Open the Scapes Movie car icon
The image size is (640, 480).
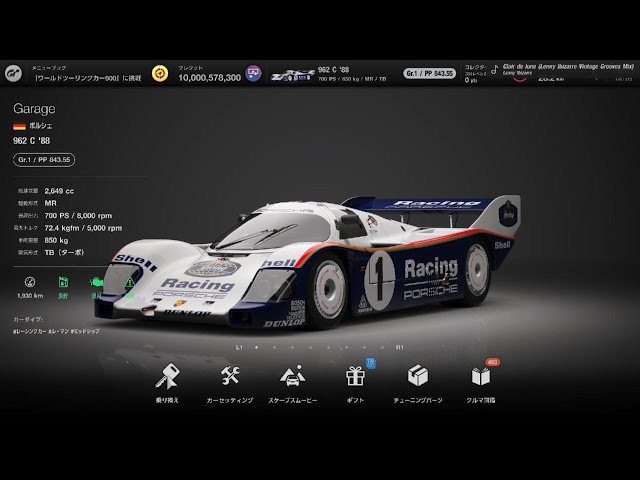tap(293, 376)
